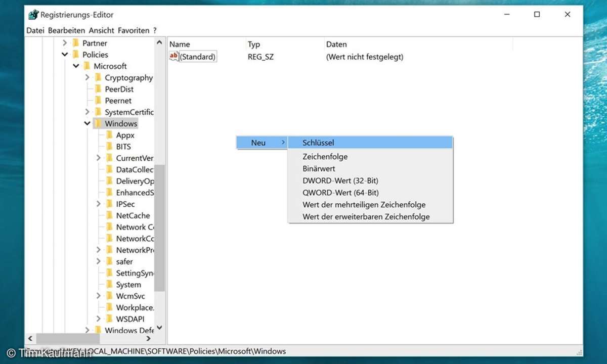Expand the WSDAPI tree node
Image resolution: width=607 pixels, height=364 pixels.
coord(98,319)
